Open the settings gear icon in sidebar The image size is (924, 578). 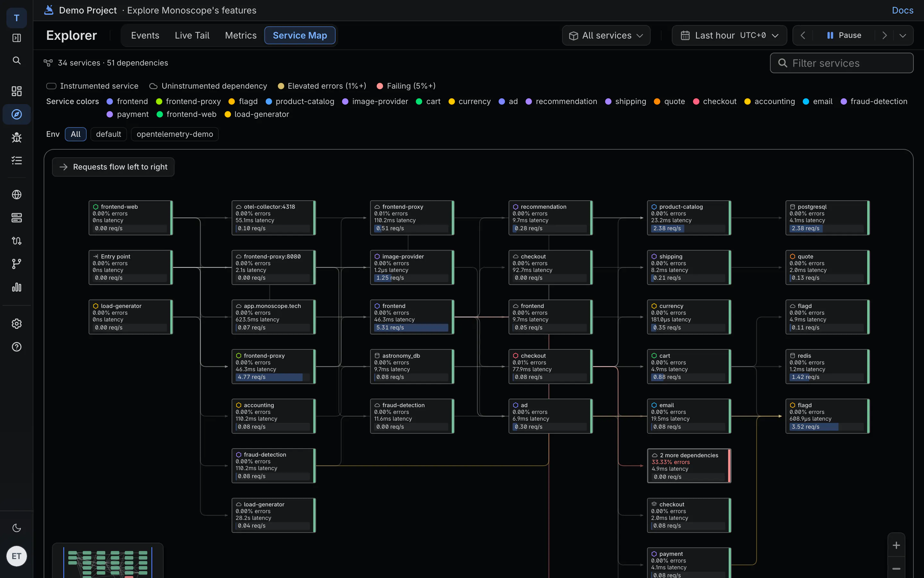pyautogui.click(x=16, y=324)
